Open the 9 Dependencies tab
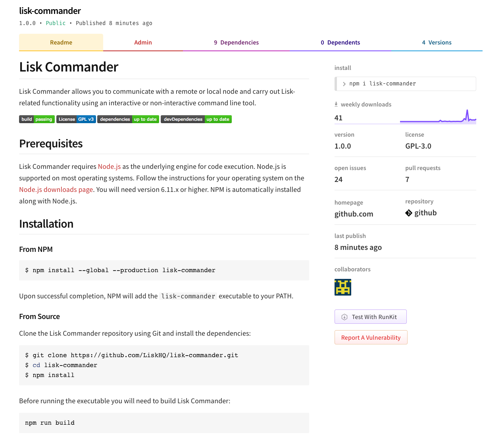504x439 pixels. tap(236, 43)
